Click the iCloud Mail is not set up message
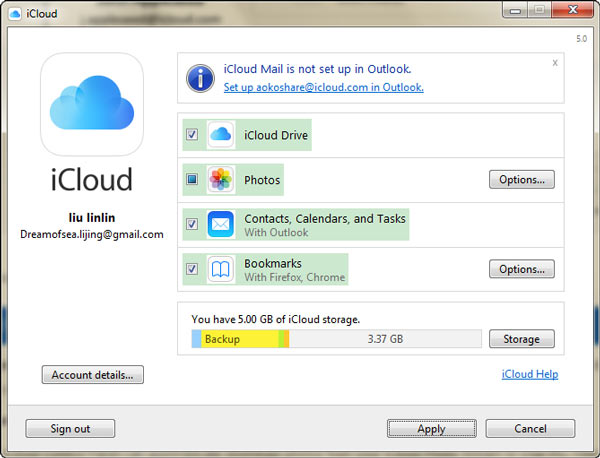This screenshot has width=600, height=458. 317,69
